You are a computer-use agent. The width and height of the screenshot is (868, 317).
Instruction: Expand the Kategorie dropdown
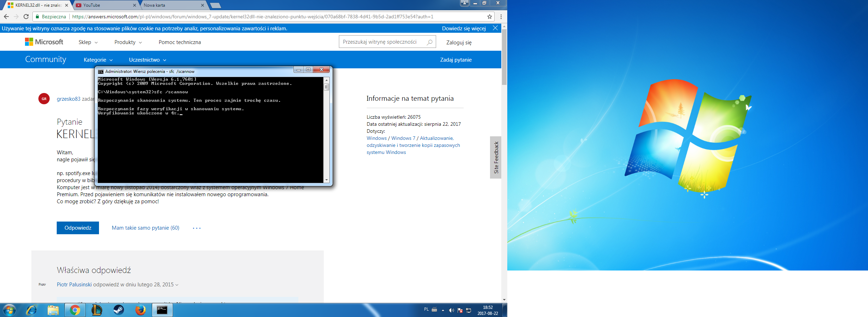coord(98,60)
